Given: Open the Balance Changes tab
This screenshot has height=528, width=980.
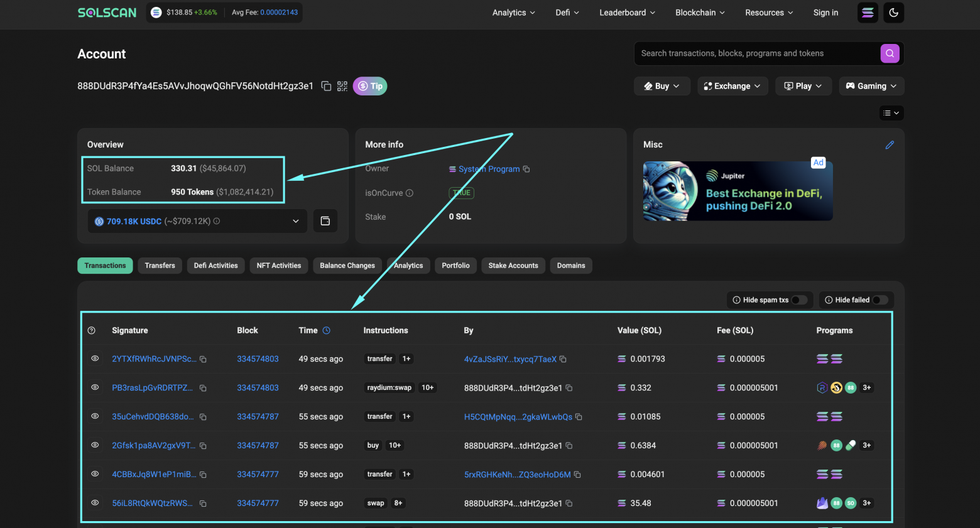Looking at the screenshot, I should [x=347, y=266].
